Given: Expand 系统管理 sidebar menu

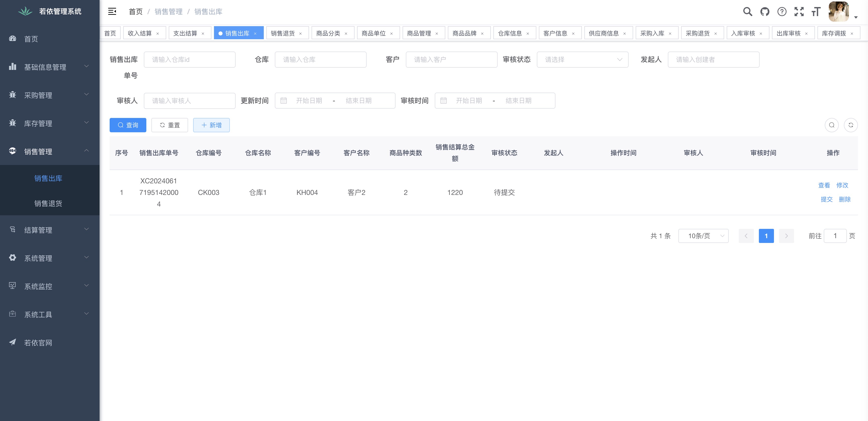Looking at the screenshot, I should point(50,258).
